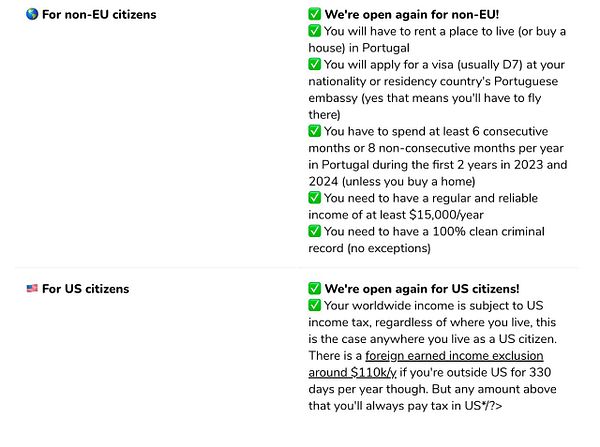The height and width of the screenshot is (447, 600).
Task: Click the "For non-EU citizens" row heading
Action: point(98,15)
